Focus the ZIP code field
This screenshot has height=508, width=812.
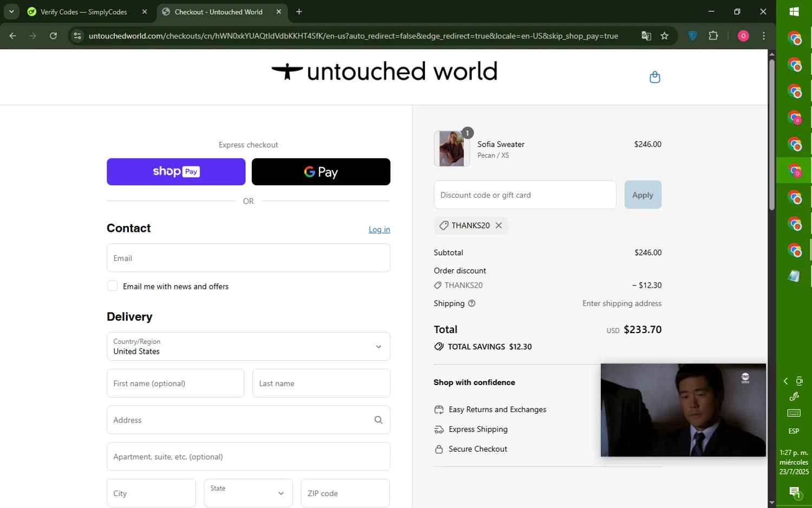click(345, 493)
